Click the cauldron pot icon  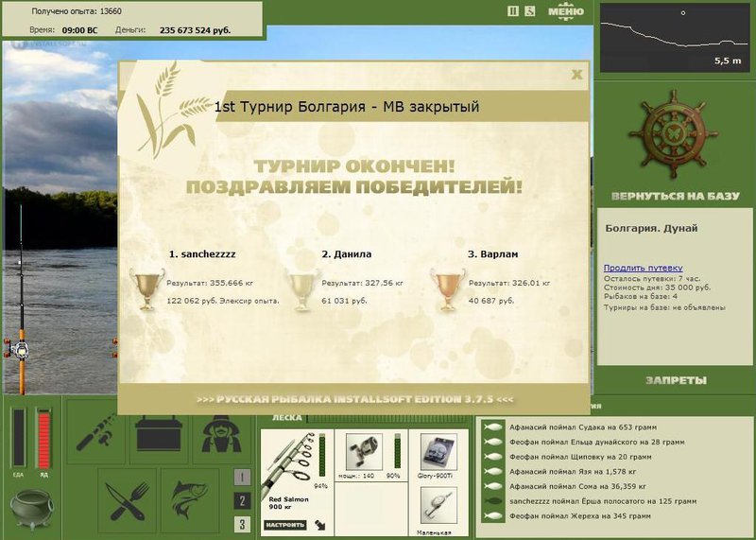tap(32, 509)
